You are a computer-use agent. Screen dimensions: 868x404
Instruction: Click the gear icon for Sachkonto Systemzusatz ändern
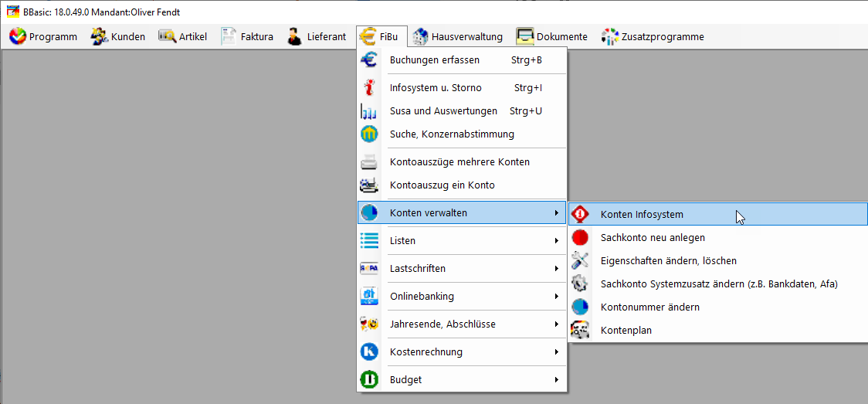coord(580,284)
